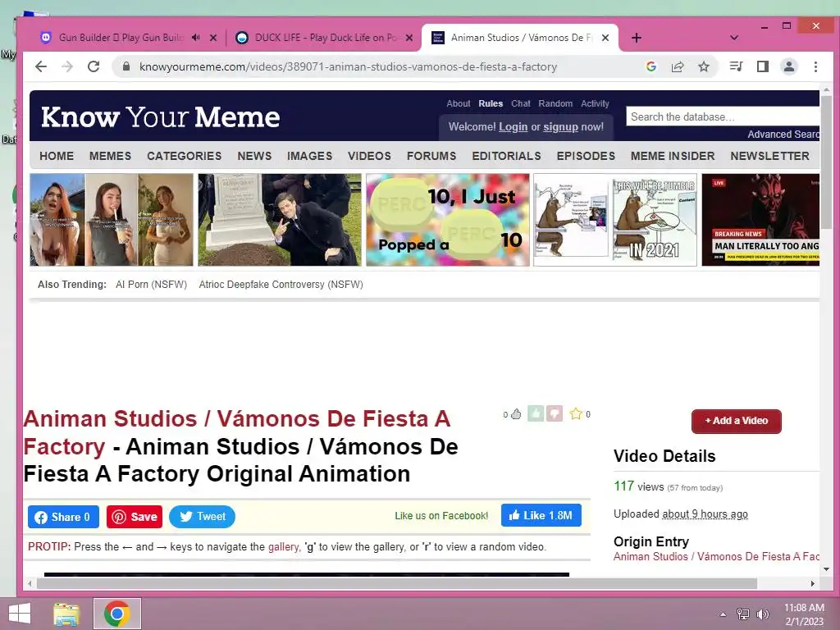Favorite the video with star icon
Viewport: 840px width, 630px height.
point(576,413)
